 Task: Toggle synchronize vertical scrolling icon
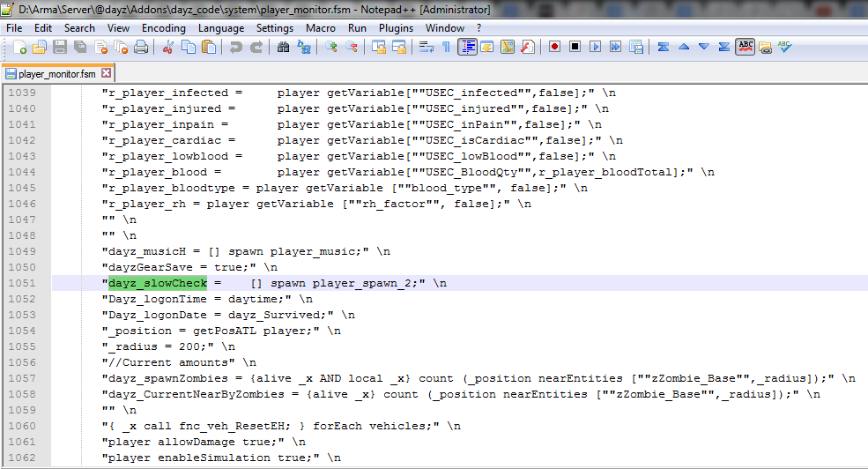point(379,48)
